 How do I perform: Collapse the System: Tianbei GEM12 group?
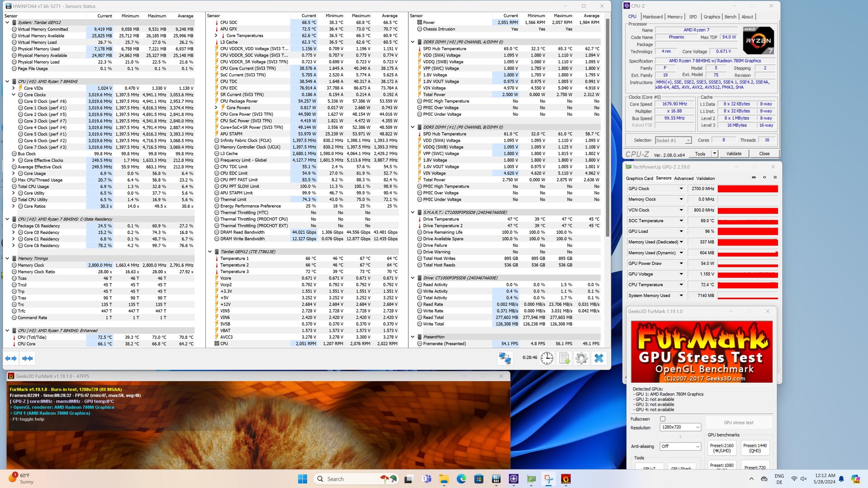(x=7, y=22)
